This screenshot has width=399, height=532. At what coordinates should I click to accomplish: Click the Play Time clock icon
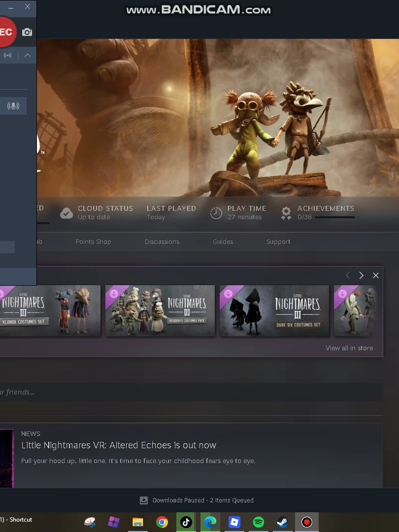(216, 213)
